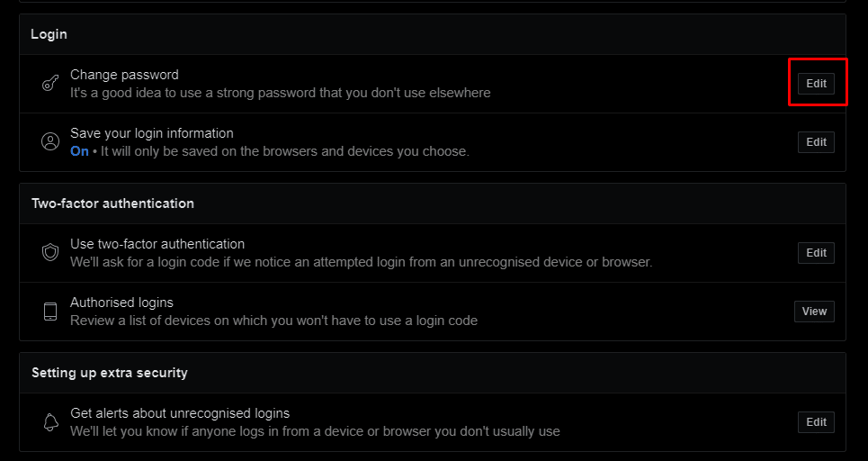Select the Save your login information title
The height and width of the screenshot is (461, 868).
click(x=151, y=133)
